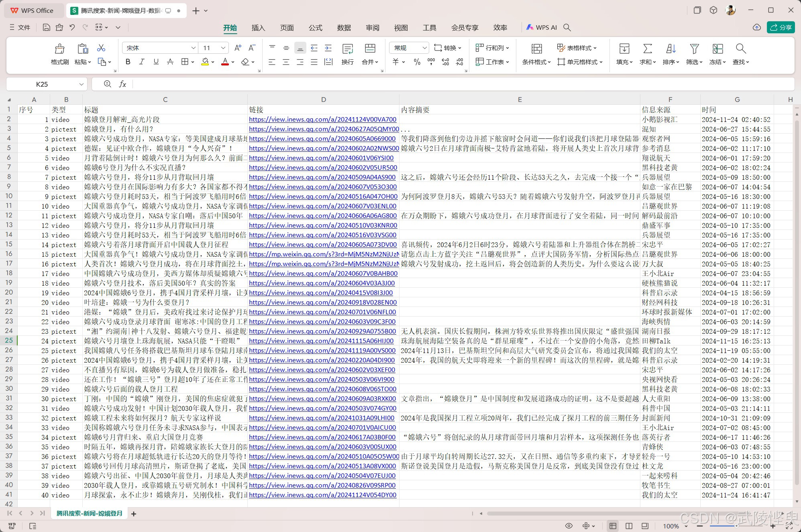Switch to the 插入 ribbon tab
The image size is (801, 532).
point(258,28)
